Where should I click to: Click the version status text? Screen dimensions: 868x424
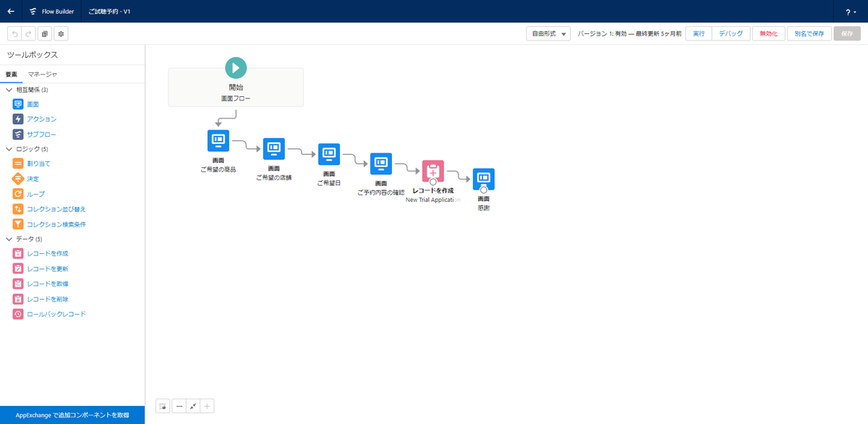pos(630,34)
